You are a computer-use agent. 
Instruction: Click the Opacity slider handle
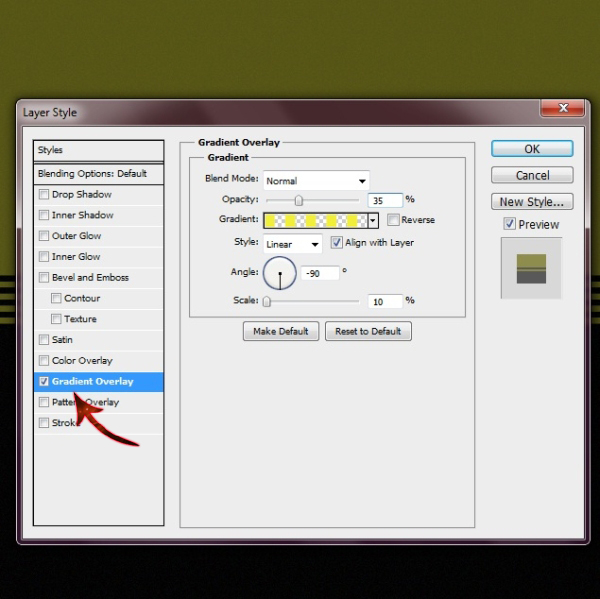298,200
